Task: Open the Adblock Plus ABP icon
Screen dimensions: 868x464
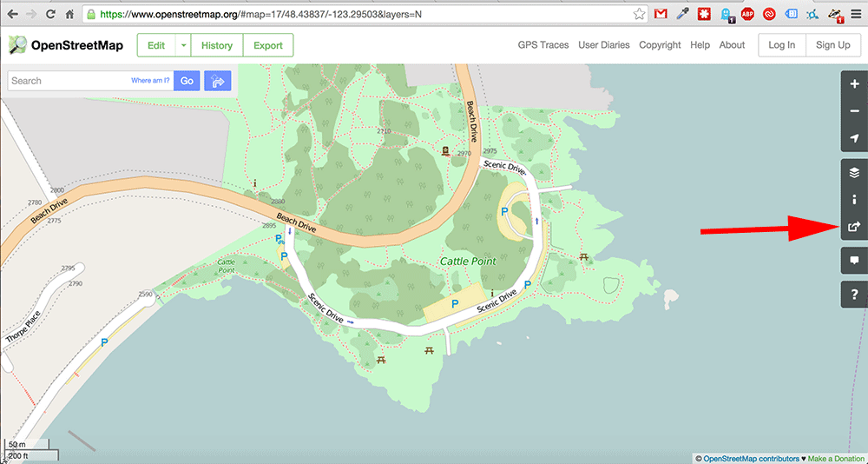Action: tap(748, 15)
